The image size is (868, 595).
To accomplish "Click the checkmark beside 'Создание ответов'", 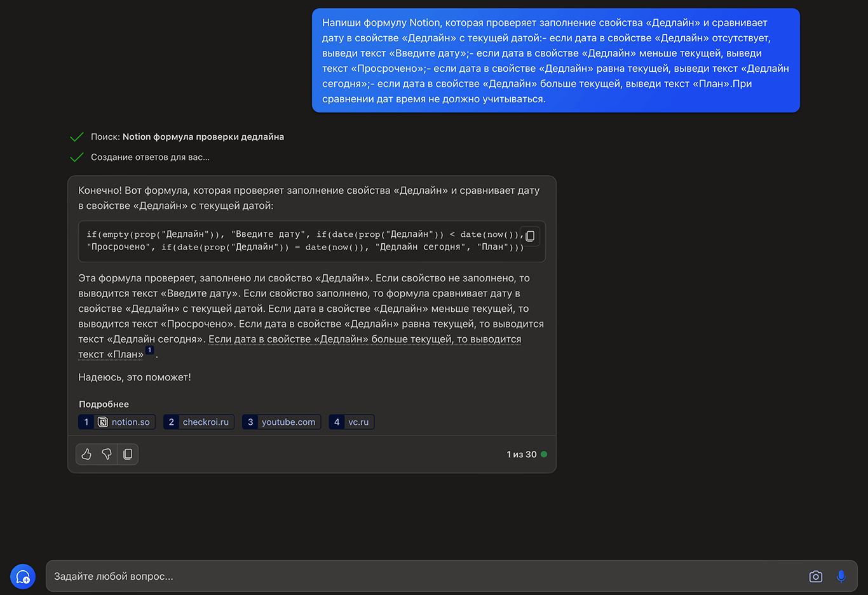I will [x=77, y=157].
